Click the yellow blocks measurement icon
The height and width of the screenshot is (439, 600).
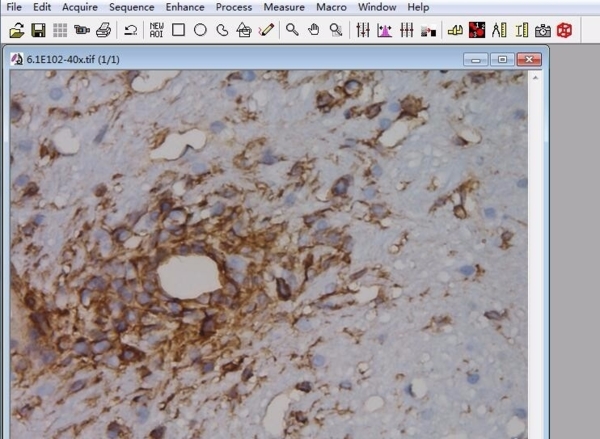click(455, 30)
